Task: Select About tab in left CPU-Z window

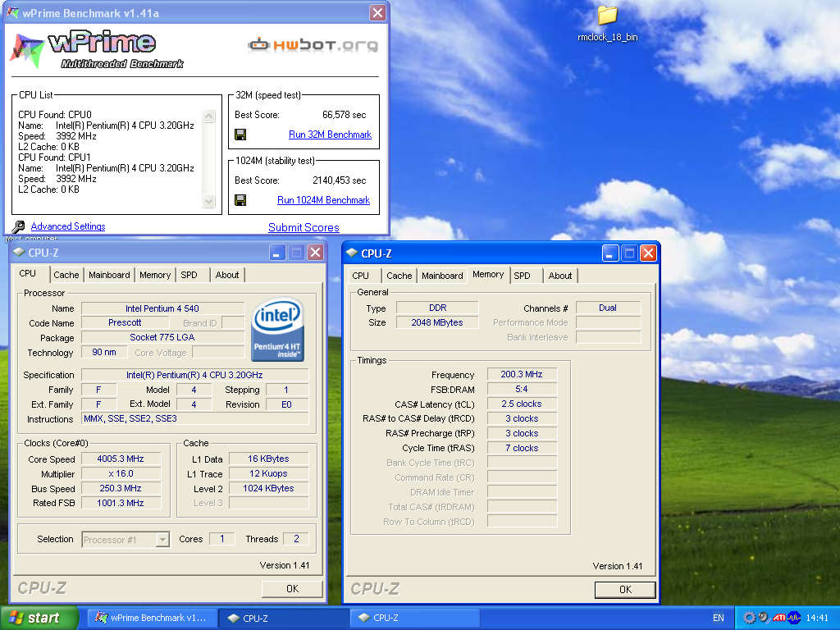Action: click(227, 275)
